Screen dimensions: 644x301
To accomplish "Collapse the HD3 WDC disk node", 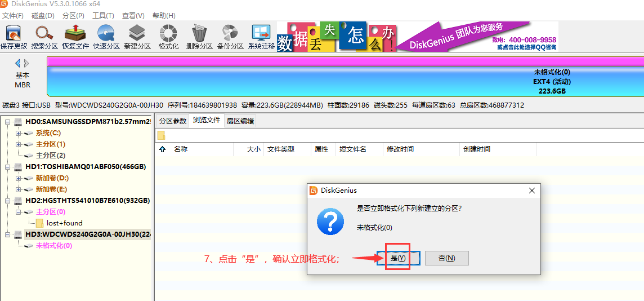I will pos(7,234).
